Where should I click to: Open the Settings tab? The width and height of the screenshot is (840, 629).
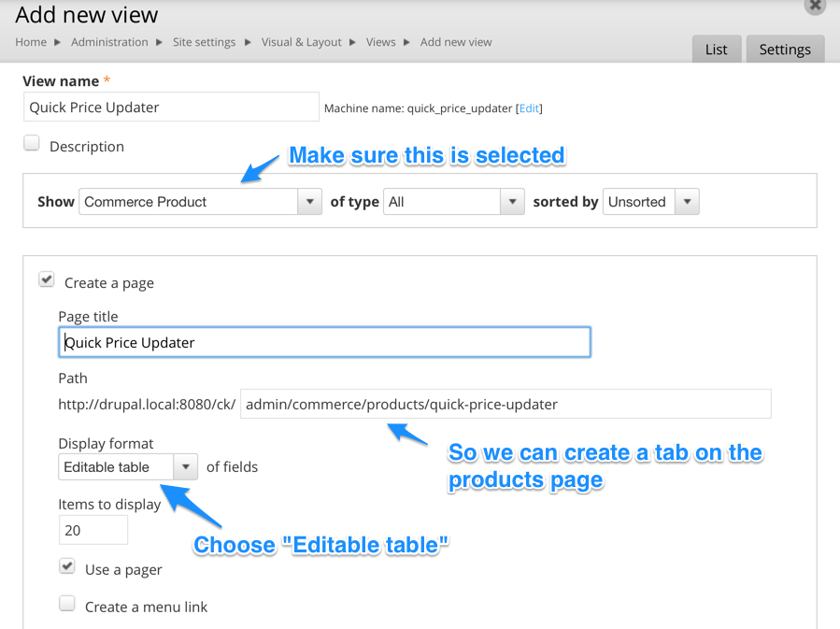[x=785, y=50]
